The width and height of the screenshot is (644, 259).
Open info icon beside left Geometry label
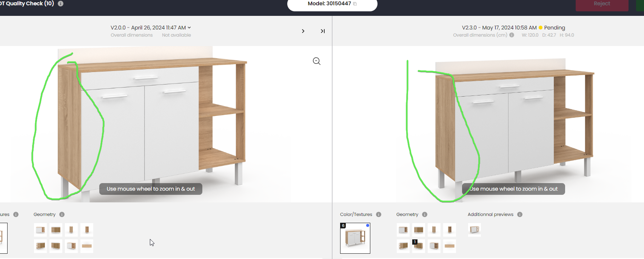pos(62,214)
